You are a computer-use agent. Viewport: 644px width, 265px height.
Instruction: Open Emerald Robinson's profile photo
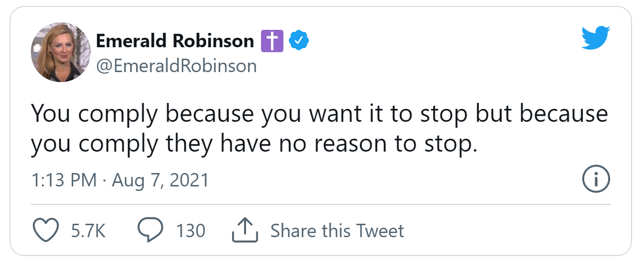coord(61,52)
